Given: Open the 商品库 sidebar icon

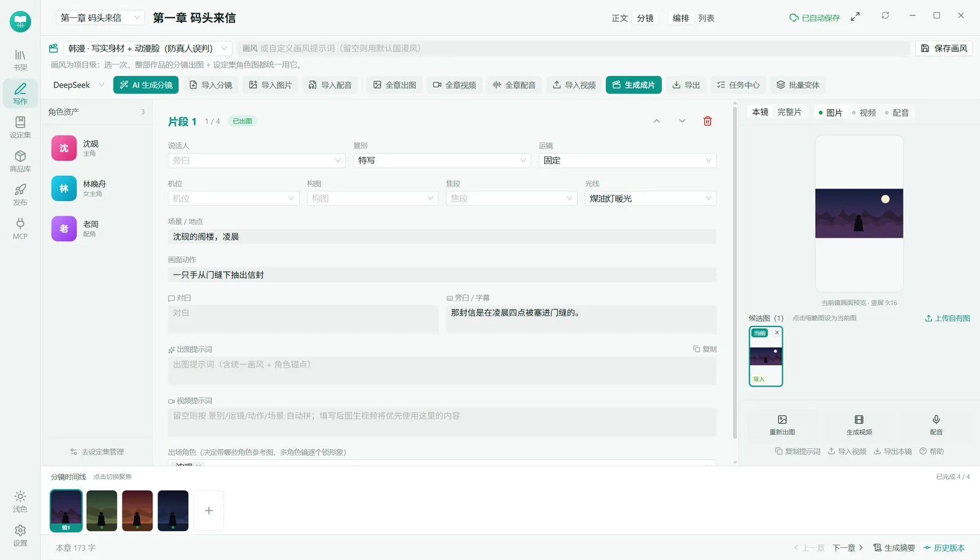Looking at the screenshot, I should [20, 161].
